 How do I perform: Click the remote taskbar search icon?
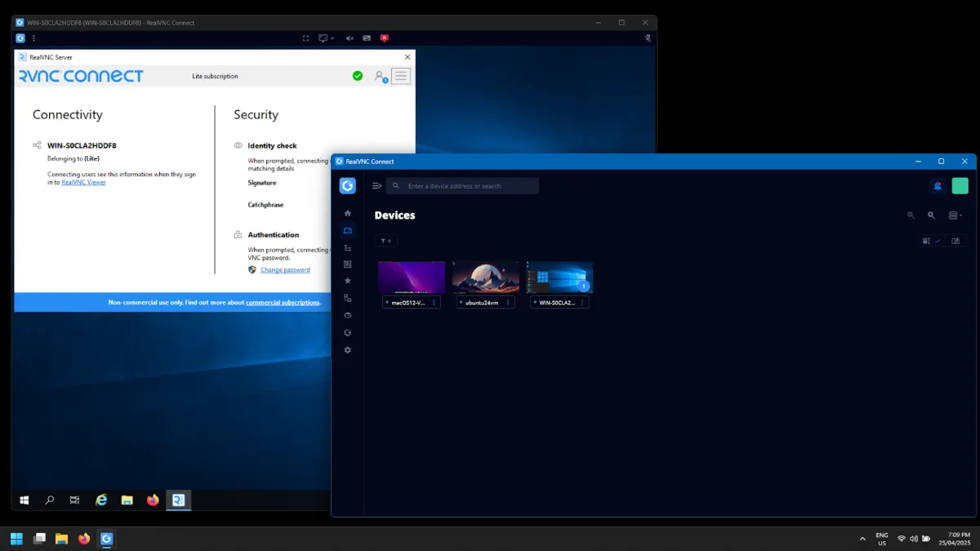49,500
